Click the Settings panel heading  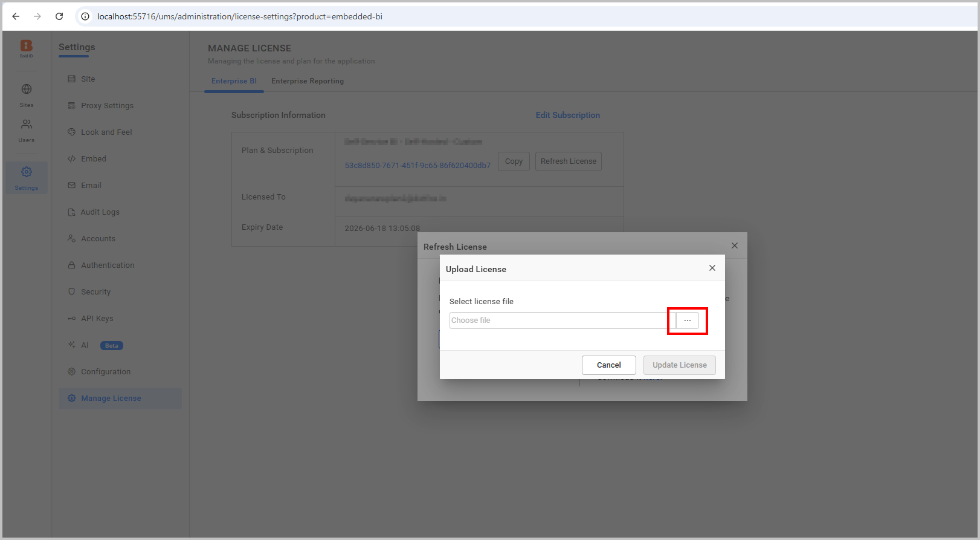click(77, 47)
